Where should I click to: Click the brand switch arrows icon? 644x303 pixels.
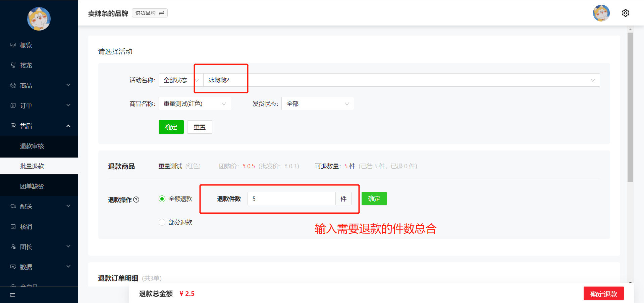coord(161,13)
